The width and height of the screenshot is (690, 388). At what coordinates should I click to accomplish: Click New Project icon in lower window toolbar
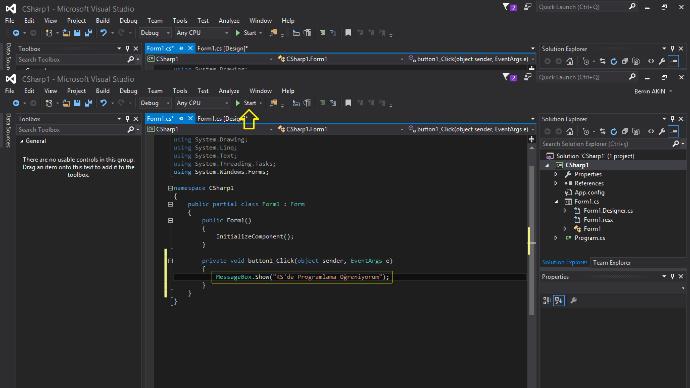pyautogui.click(x=49, y=103)
